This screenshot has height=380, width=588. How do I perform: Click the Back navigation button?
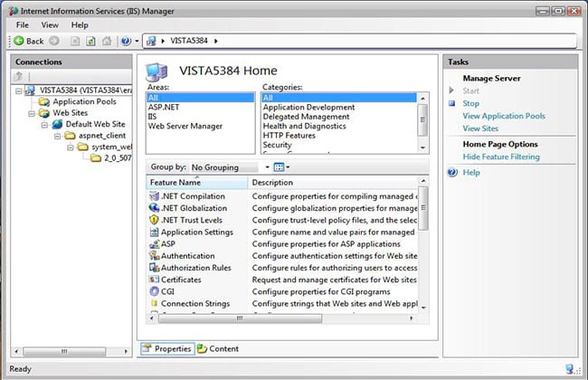(28, 41)
